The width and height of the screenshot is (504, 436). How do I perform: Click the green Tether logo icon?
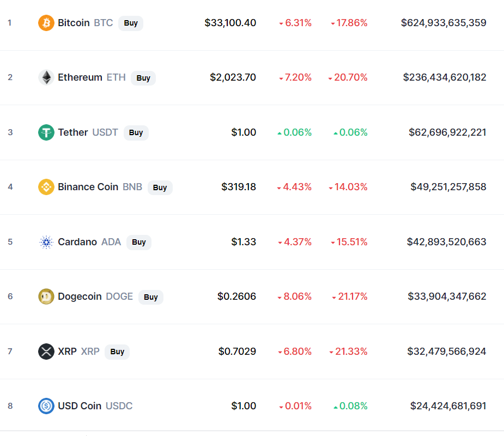[46, 132]
